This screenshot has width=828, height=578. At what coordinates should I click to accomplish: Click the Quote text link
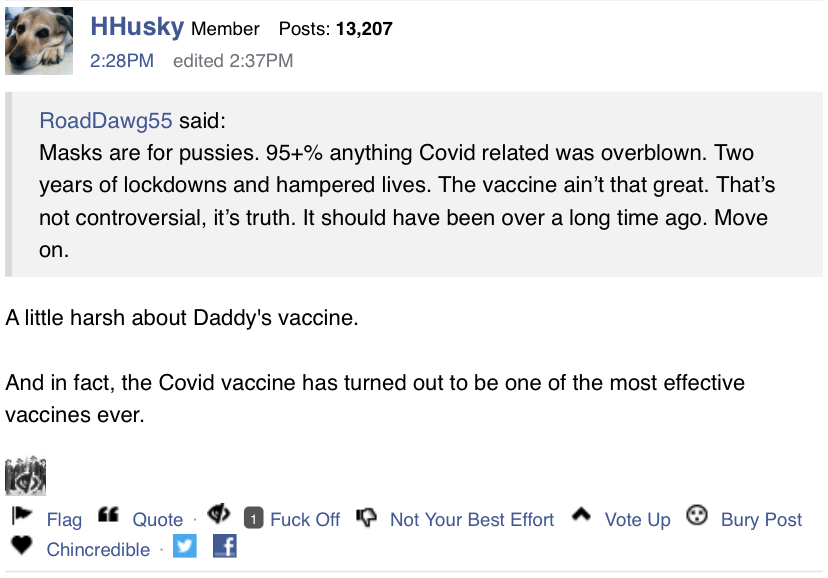pos(157,520)
